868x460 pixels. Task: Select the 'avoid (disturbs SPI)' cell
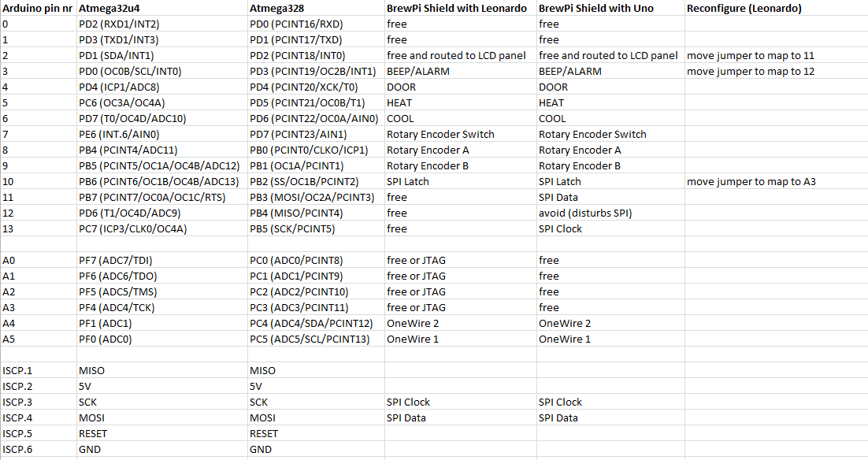click(x=610, y=213)
